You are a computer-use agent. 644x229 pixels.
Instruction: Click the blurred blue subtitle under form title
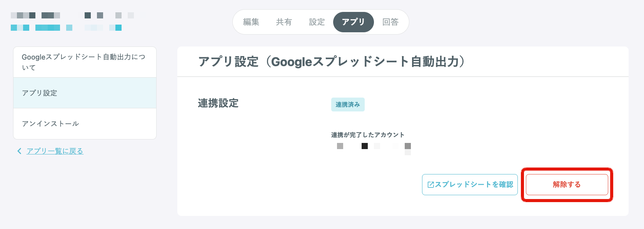66,28
